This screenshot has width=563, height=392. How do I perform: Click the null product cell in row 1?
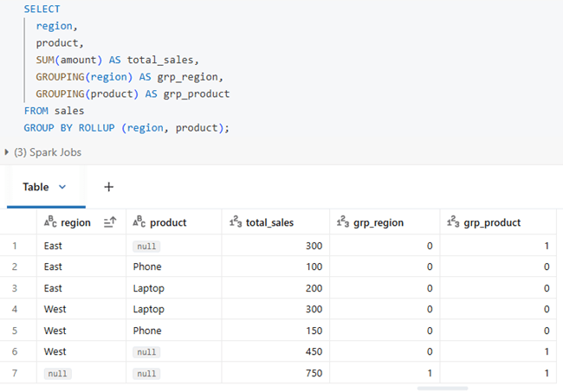146,246
